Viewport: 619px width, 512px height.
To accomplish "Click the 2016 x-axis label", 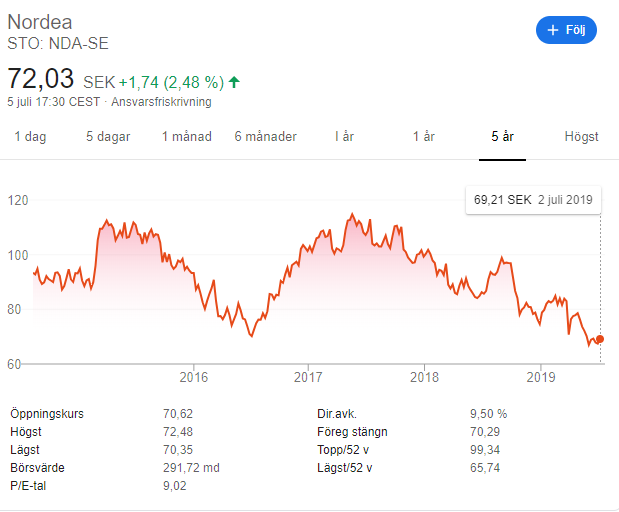I will [x=193, y=377].
